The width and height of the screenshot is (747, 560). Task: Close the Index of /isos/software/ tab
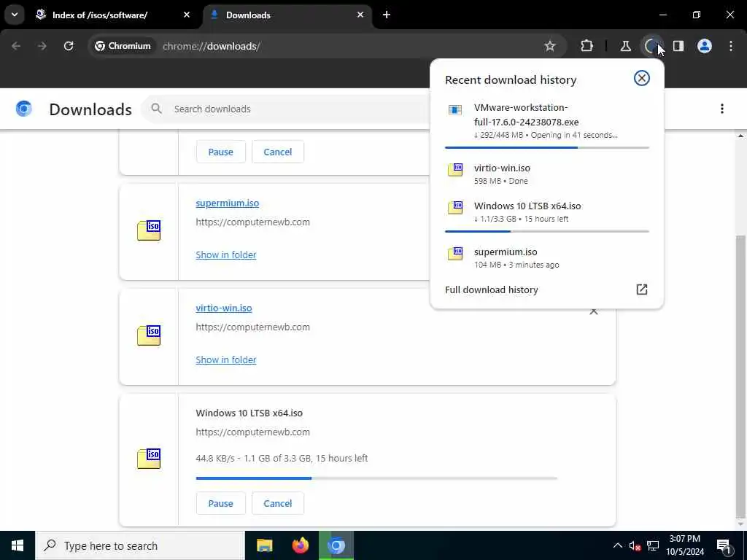[x=187, y=15]
